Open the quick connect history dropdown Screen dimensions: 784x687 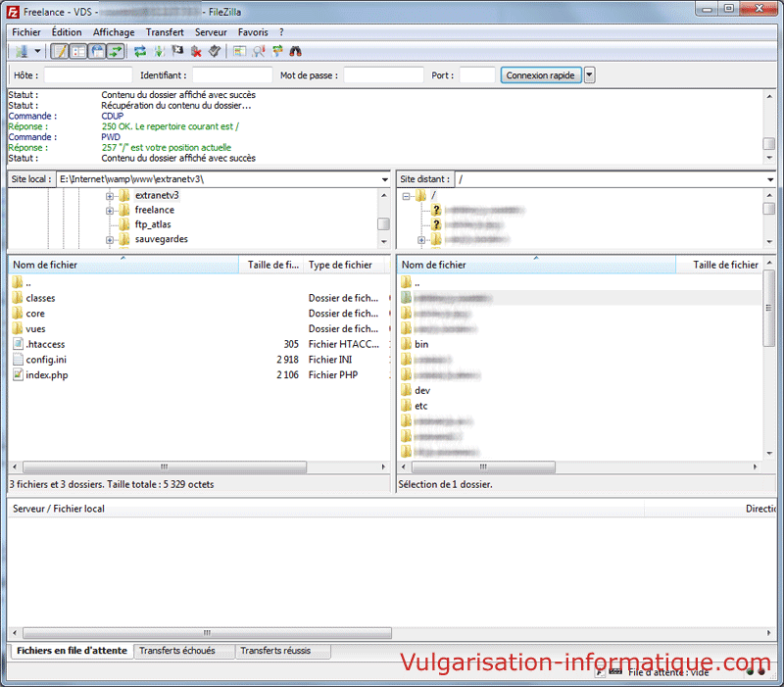tap(590, 75)
